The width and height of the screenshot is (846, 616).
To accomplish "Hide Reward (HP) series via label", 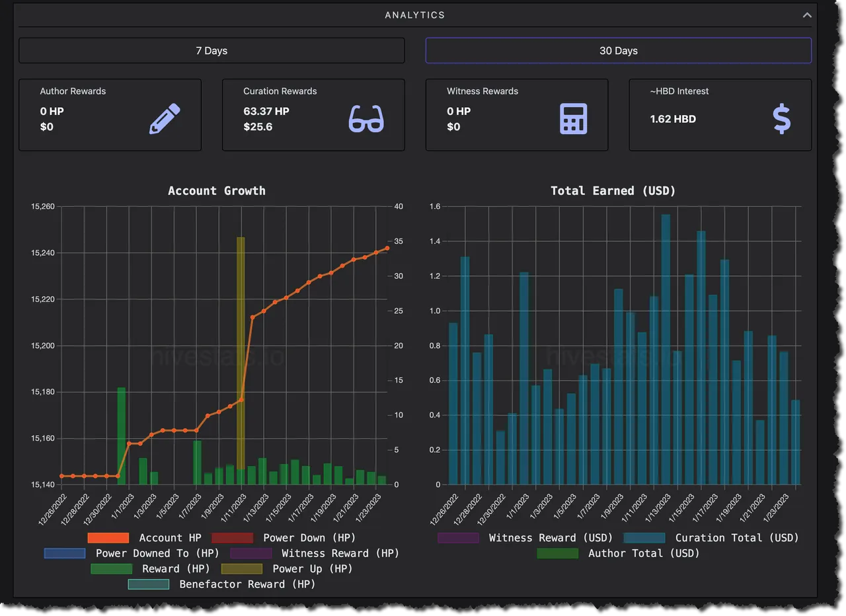I will [176, 568].
